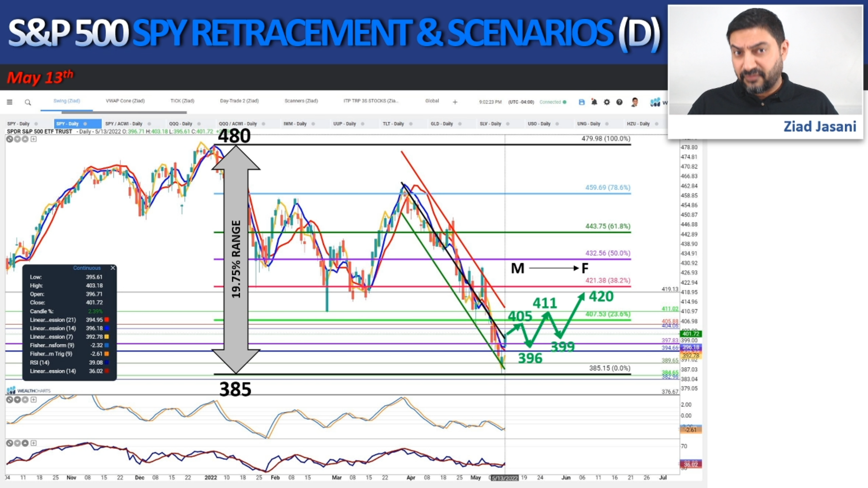Click the navy RSI (14) color swatch

107,362
